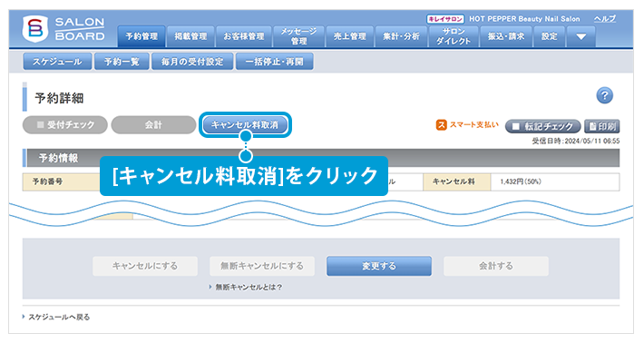The height and width of the screenshot is (343, 644).
Task: Open the メッセージ管理 tab
Action: click(298, 36)
